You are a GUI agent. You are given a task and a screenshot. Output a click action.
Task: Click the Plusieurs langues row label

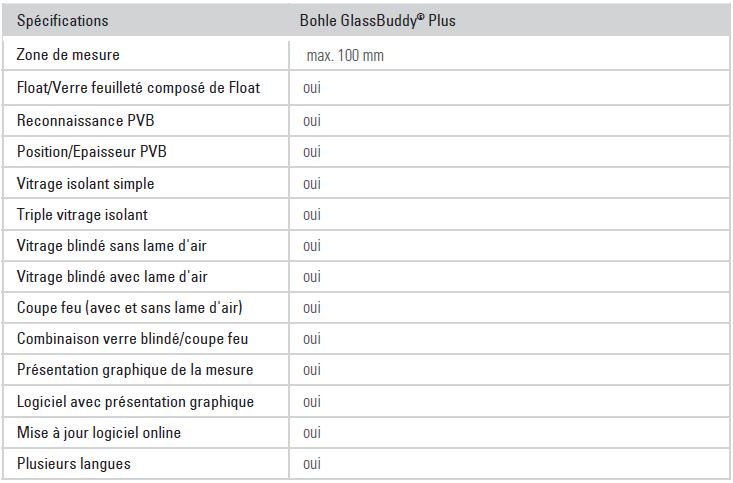click(74, 464)
